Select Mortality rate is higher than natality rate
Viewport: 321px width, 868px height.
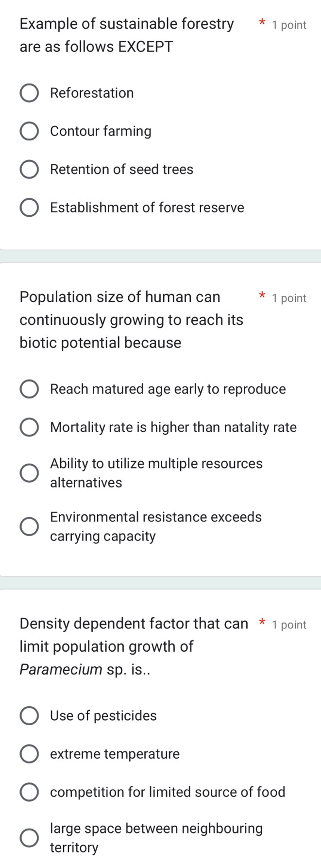coord(29,427)
